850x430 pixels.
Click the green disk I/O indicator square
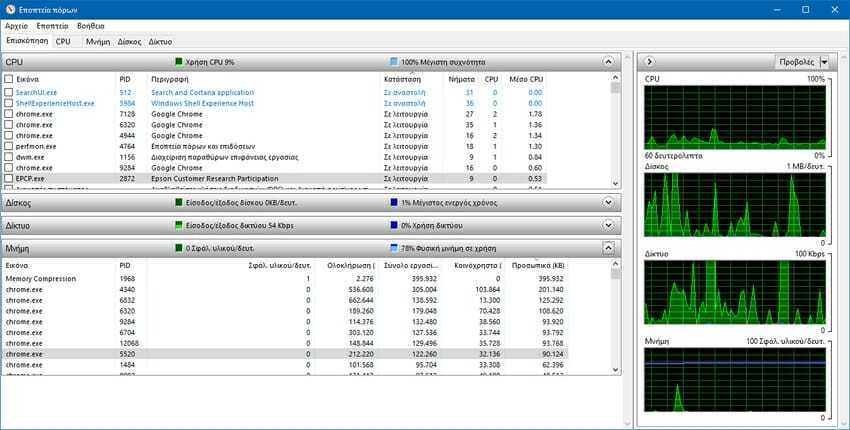click(x=179, y=203)
